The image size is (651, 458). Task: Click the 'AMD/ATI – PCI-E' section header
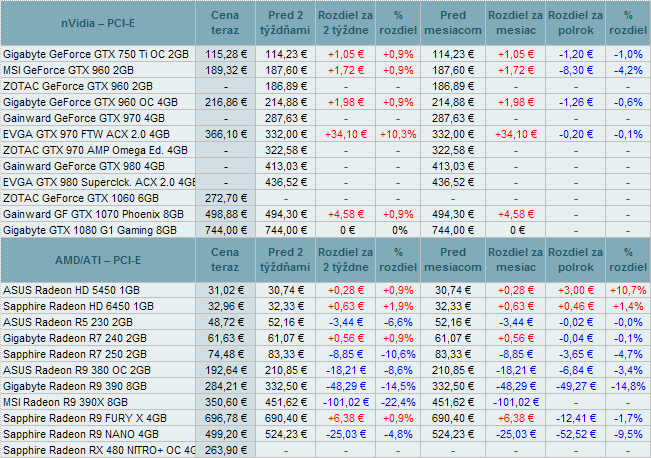(98, 260)
